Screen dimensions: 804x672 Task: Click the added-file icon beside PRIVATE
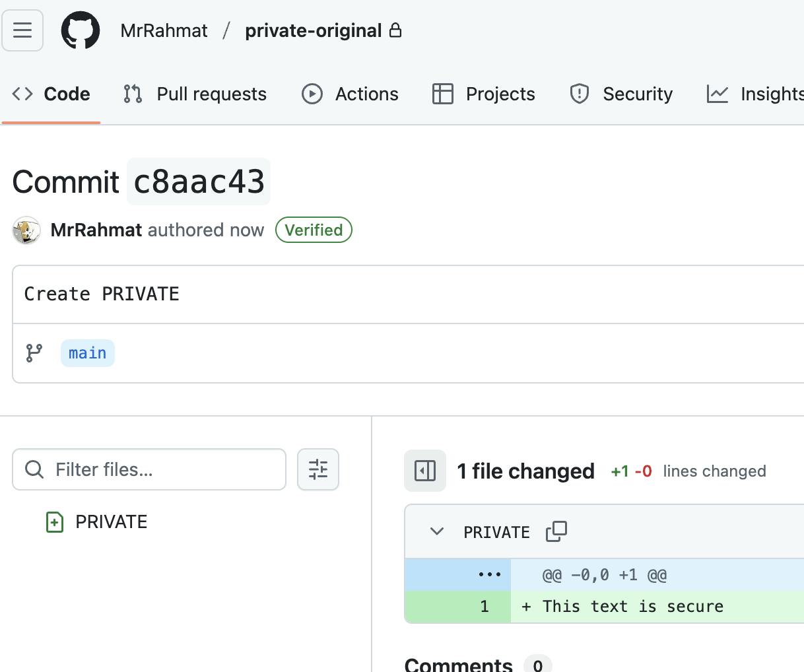coord(55,522)
